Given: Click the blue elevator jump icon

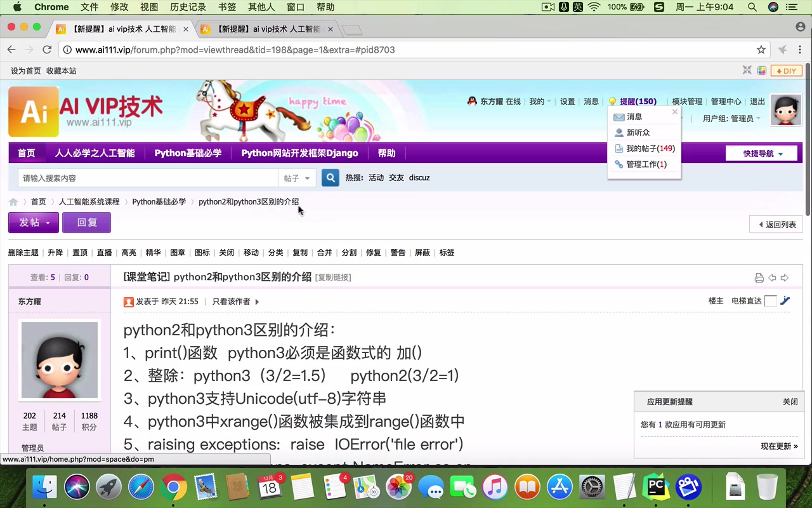Looking at the screenshot, I should tap(785, 300).
